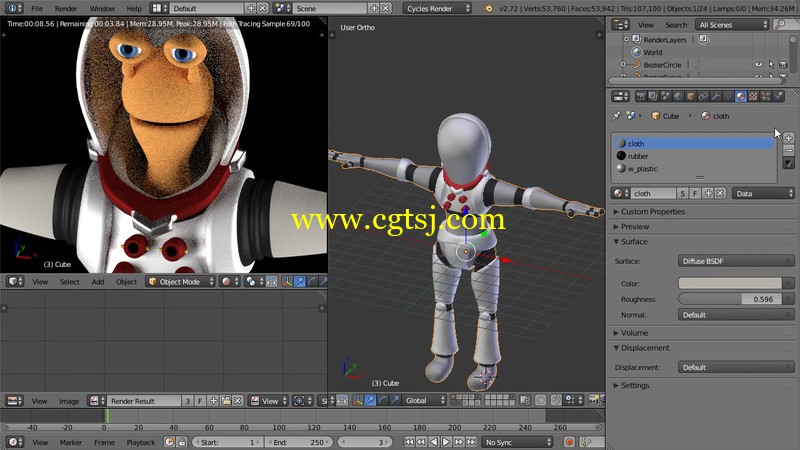Remove the selected material slot
This screenshot has height=450, width=800.
click(x=788, y=151)
